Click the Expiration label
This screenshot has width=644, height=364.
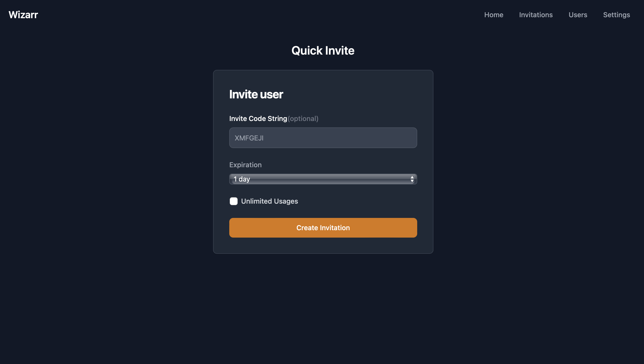245,165
